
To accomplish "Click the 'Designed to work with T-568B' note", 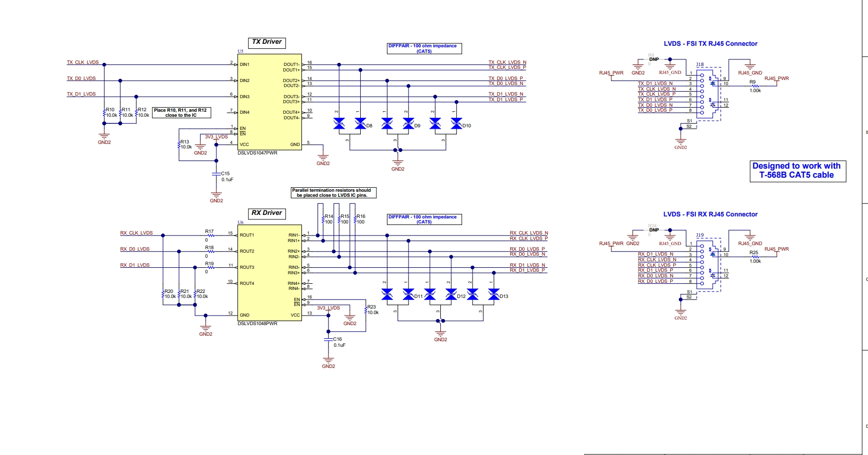I will [x=798, y=171].
